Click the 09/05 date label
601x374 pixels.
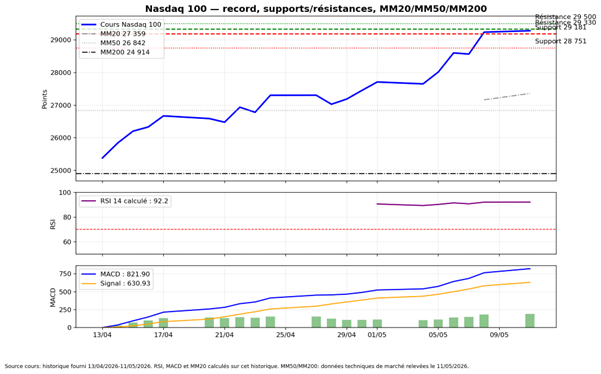click(x=499, y=335)
